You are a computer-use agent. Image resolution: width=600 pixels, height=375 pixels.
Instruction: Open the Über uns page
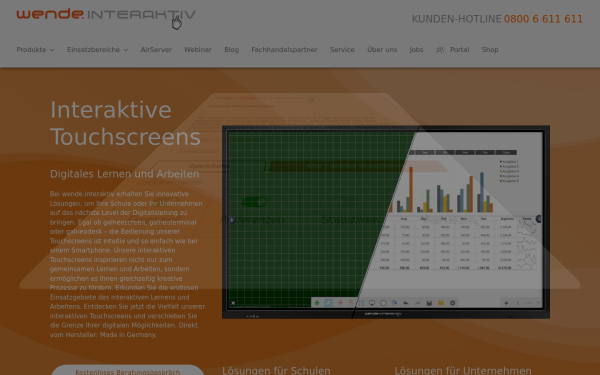382,50
